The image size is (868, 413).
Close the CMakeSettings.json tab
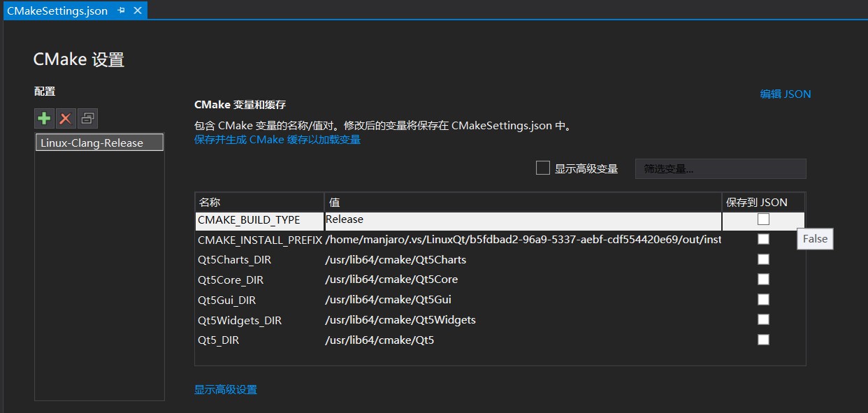(x=137, y=10)
